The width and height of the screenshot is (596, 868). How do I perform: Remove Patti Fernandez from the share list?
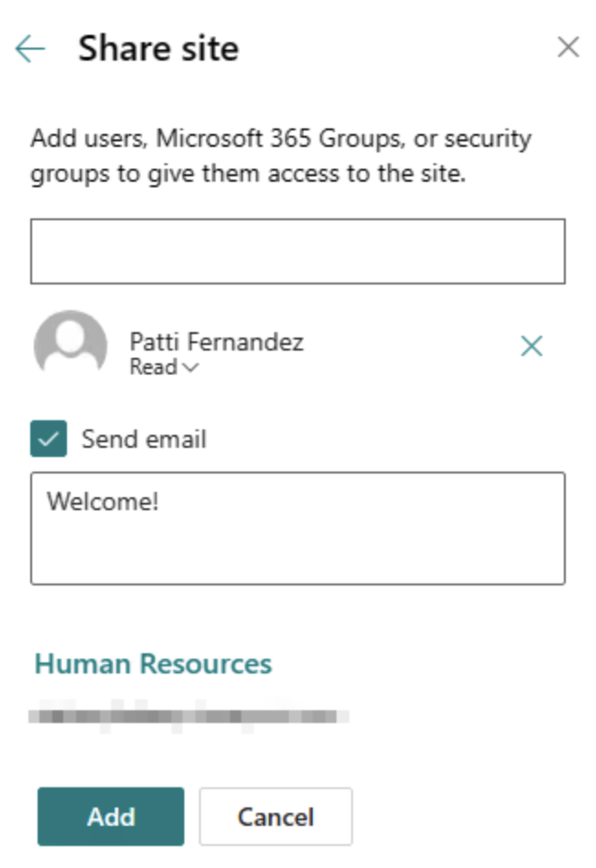pos(532,346)
